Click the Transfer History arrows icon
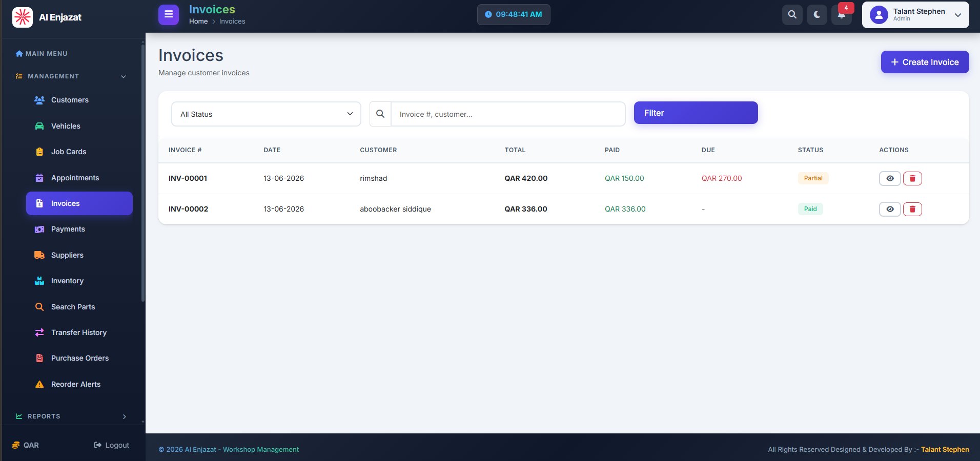 (x=39, y=332)
